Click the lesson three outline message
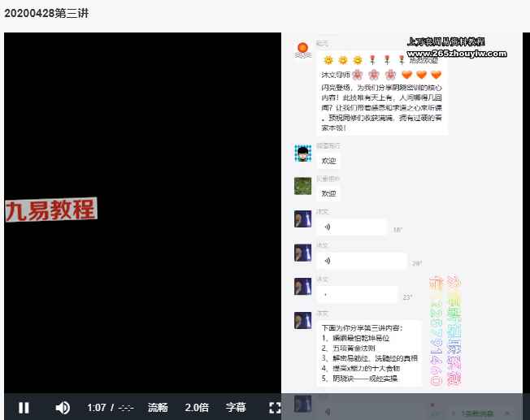Image resolution: width=530 pixels, height=420 pixels. click(x=368, y=353)
